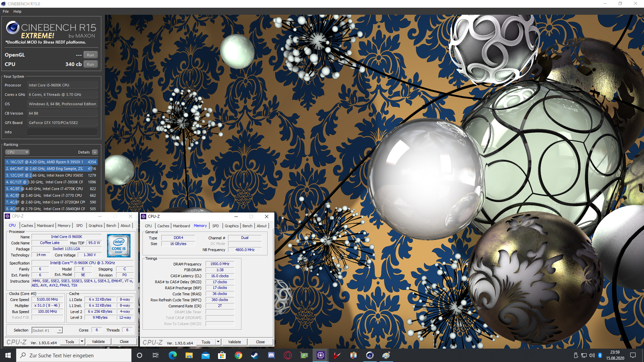
Task: Select ranking row Intel Core i7-3930K
Action: click(x=51, y=182)
